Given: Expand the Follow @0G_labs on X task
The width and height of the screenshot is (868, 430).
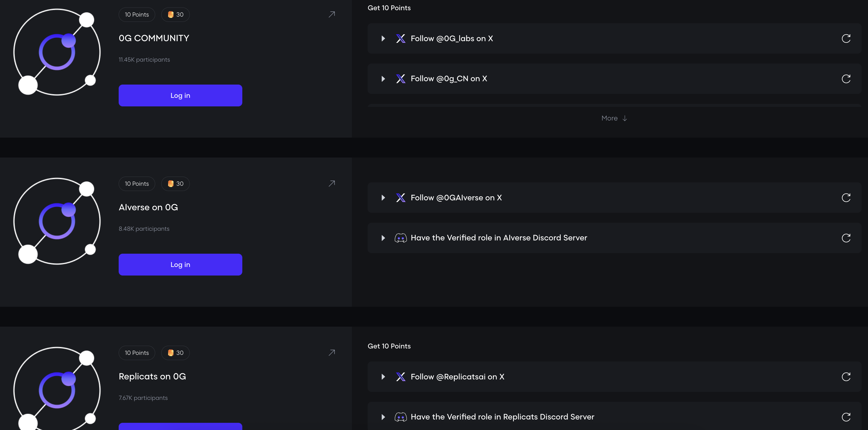Looking at the screenshot, I should 383,38.
